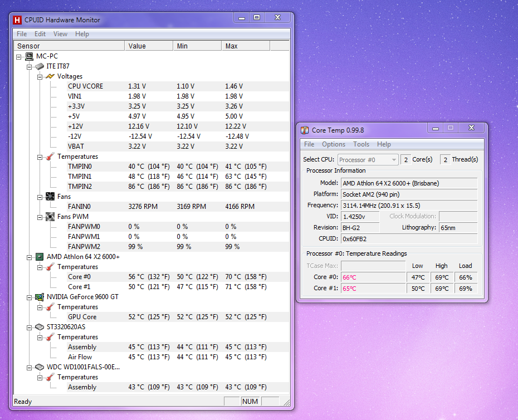Click thermometer icon under AMD Athlon Temperatures

pos(50,267)
